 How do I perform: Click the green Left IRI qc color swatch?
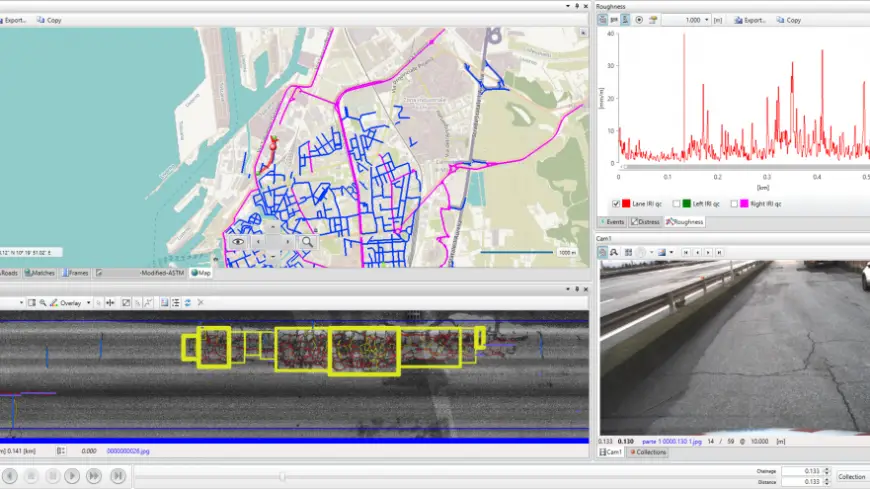[x=686, y=204]
